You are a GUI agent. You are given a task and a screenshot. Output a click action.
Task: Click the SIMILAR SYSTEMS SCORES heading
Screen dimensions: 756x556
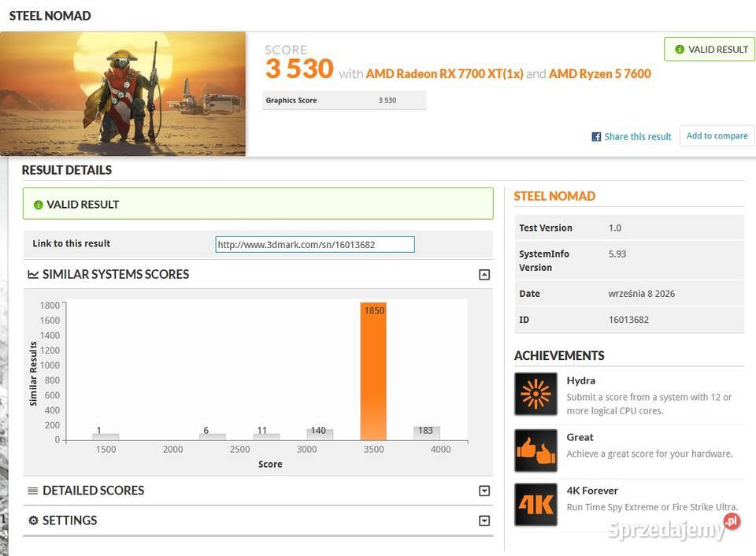tap(116, 274)
